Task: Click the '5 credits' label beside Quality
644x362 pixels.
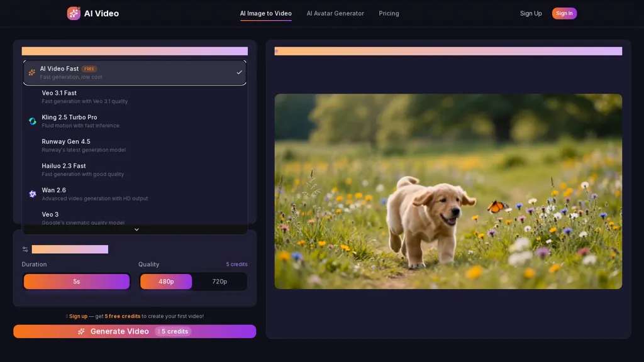Action: 236,265
